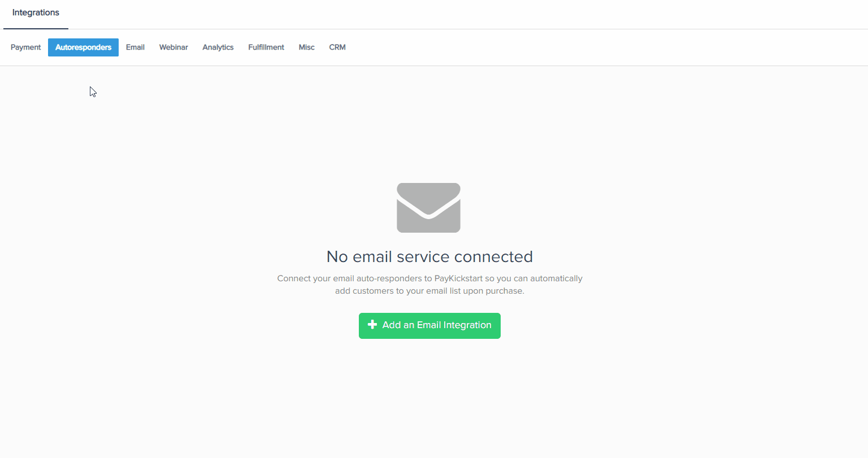Click the word PayKickstart in description
Viewport: 868px width, 458px height.
[x=458, y=278]
